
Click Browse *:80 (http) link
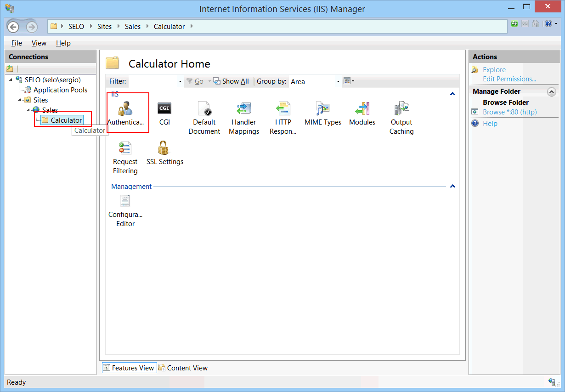point(510,112)
